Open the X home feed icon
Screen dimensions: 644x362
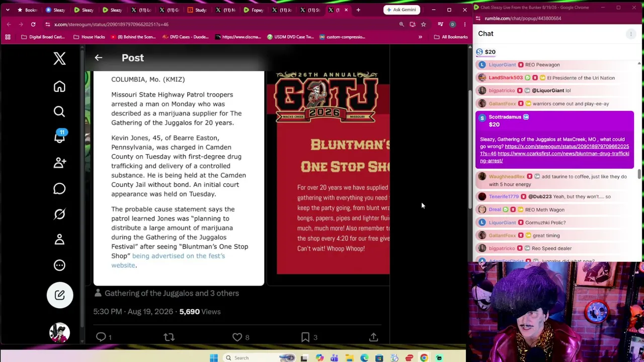click(x=59, y=86)
